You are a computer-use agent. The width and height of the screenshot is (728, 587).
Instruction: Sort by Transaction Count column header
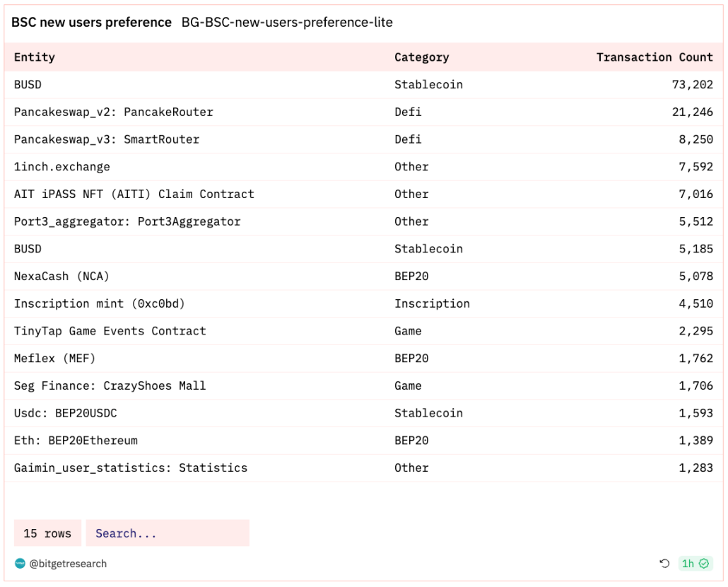(x=654, y=57)
